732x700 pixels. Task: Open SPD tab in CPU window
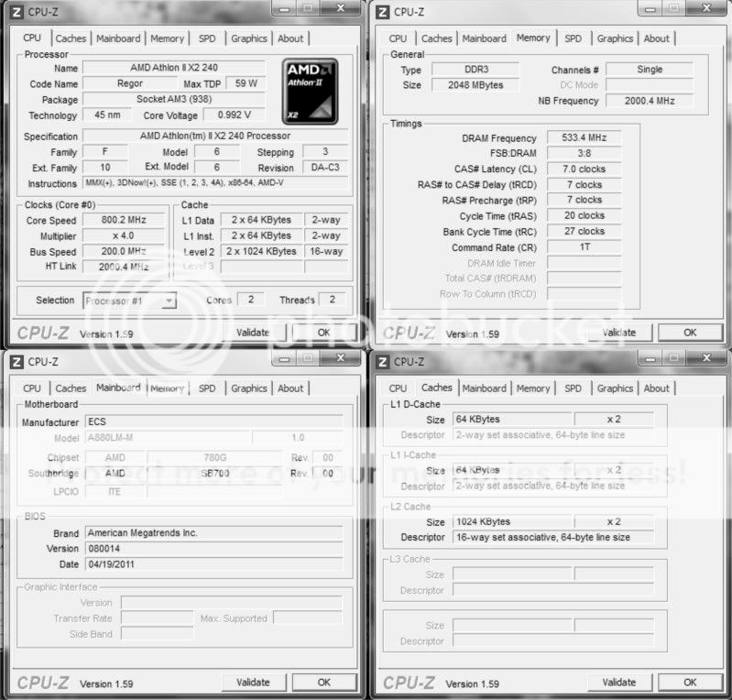click(x=207, y=38)
